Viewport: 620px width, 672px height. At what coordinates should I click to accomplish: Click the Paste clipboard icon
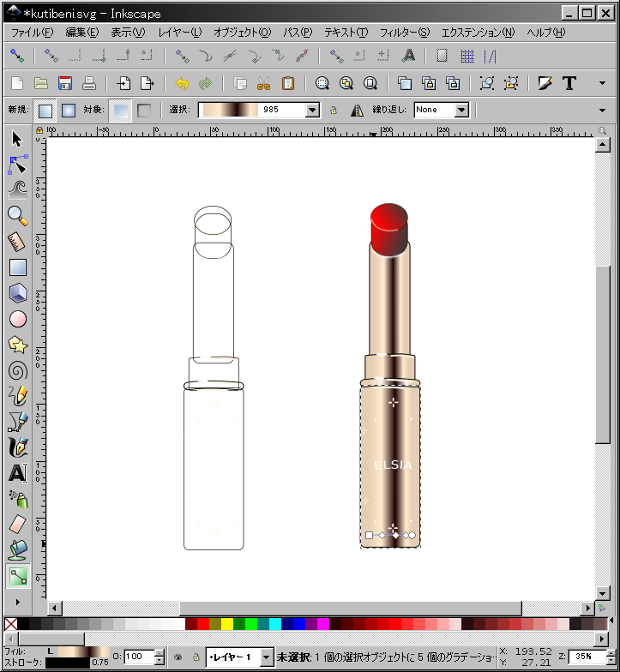288,83
